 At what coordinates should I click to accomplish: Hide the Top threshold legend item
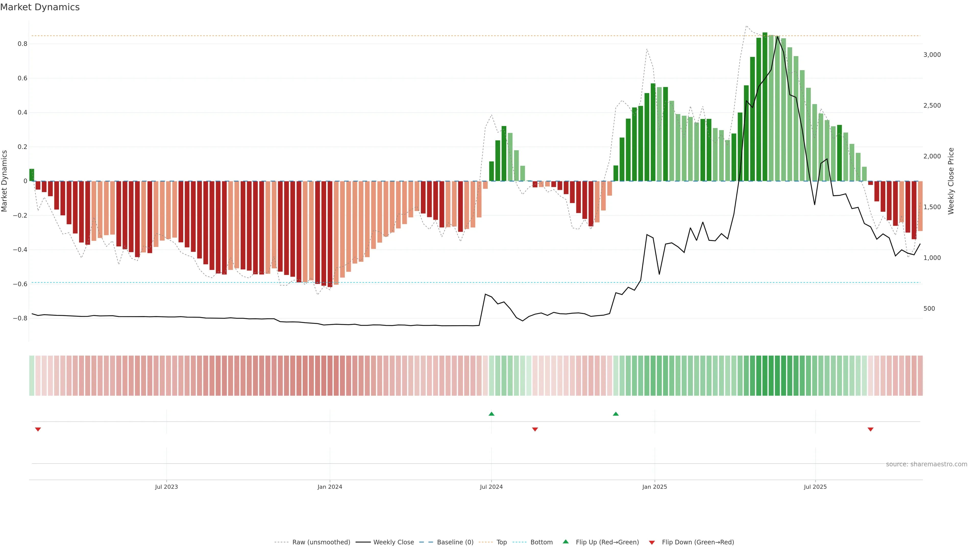501,542
